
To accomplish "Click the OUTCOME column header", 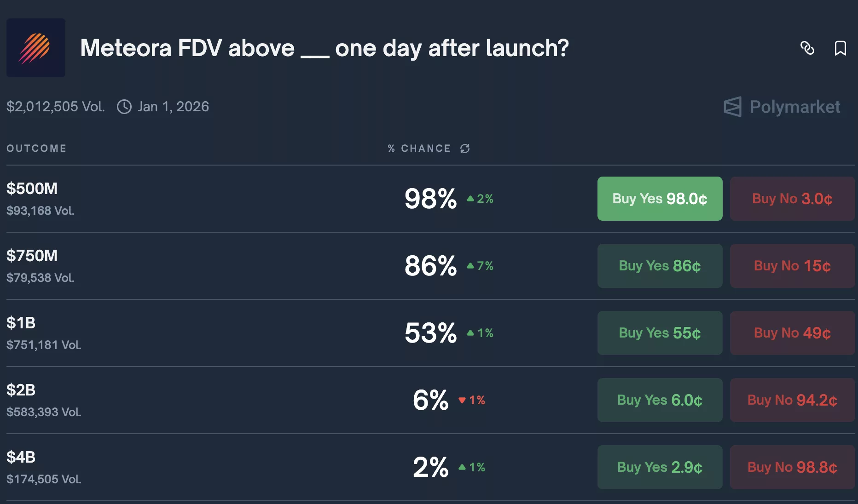I will [x=36, y=148].
